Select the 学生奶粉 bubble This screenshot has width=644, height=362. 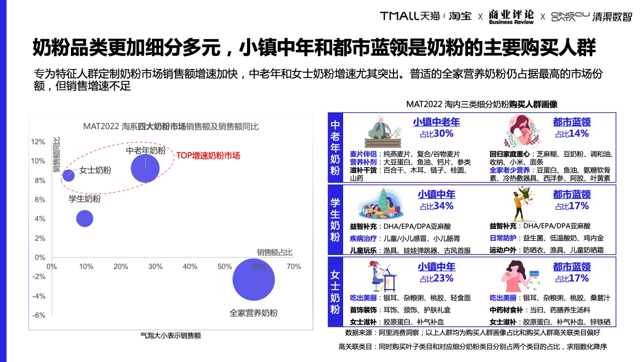tap(85, 219)
